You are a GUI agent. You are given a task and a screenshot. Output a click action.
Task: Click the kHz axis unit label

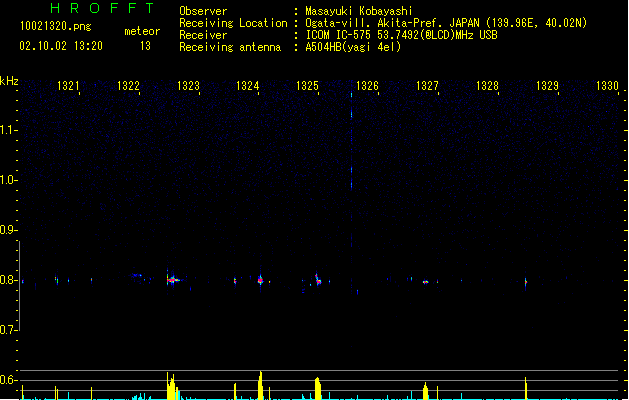[x=9, y=81]
